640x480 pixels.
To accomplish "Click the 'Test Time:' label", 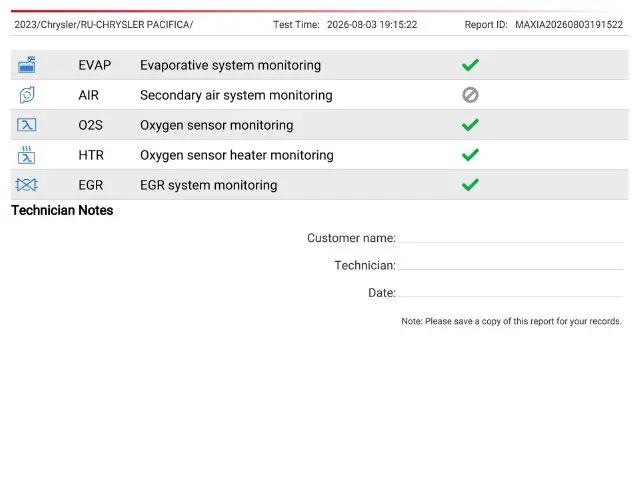I will (x=296, y=24).
